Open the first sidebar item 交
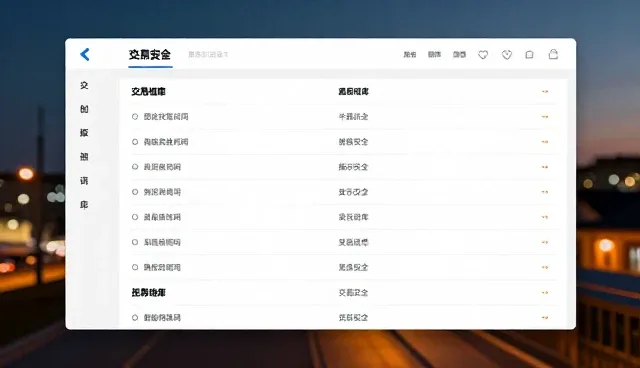Screen dimensions: 640x368 click(84, 85)
